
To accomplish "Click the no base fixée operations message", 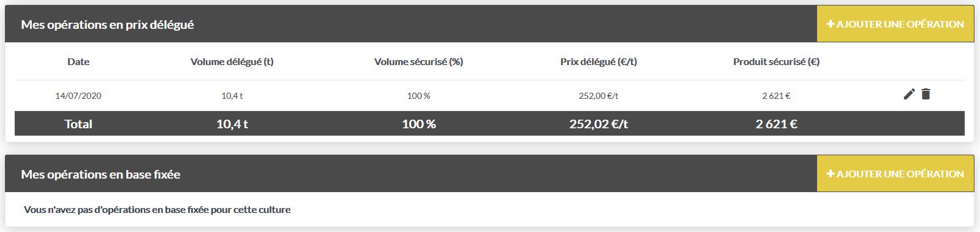I will (x=157, y=209).
